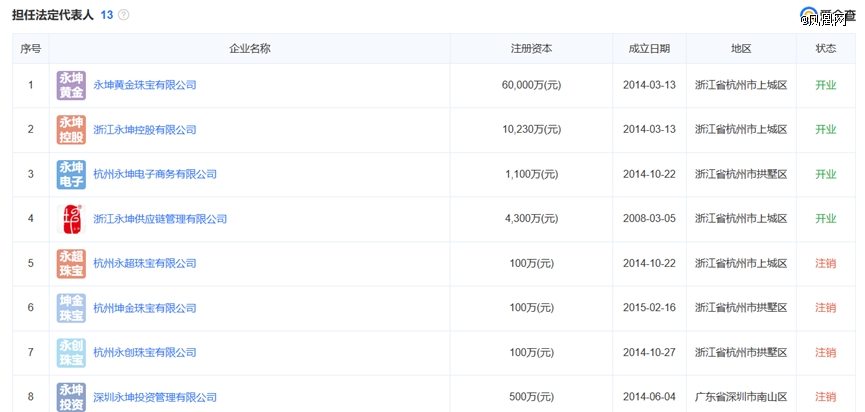The image size is (865, 412).
Task: Open 深圳永坤投资管理有限公司 link
Action: pos(155,397)
